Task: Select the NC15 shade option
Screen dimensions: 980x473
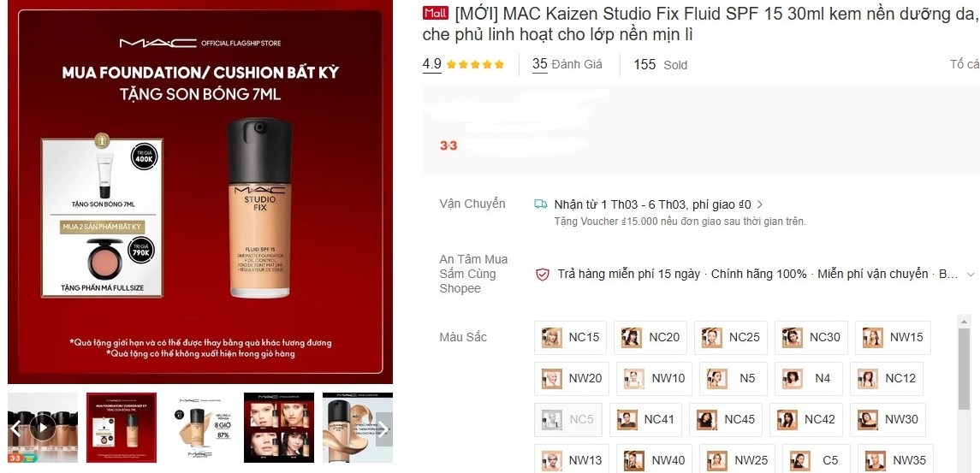Action: 571,337
